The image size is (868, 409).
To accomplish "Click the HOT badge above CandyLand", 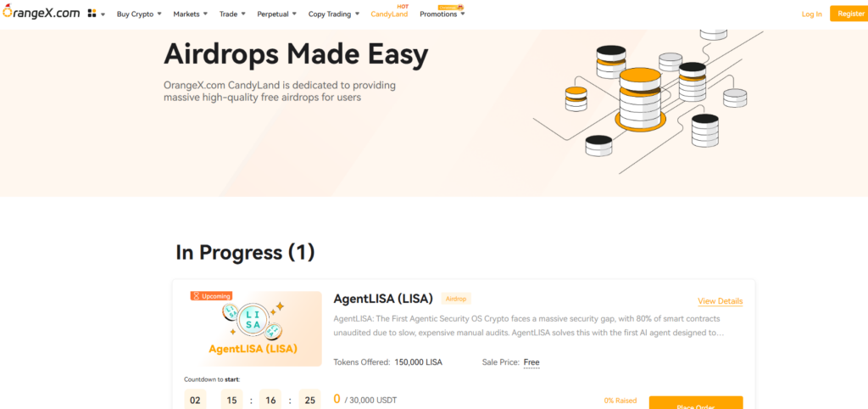I will tap(403, 6).
